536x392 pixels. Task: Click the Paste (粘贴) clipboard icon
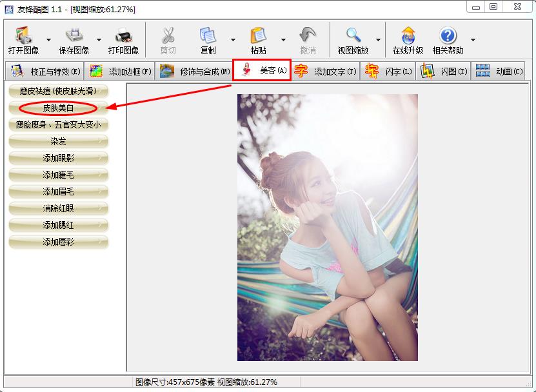[258, 35]
